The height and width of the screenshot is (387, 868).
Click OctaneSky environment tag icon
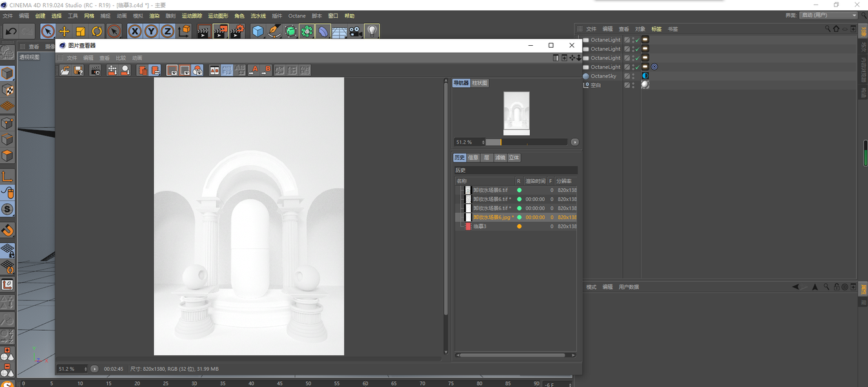[x=645, y=76]
